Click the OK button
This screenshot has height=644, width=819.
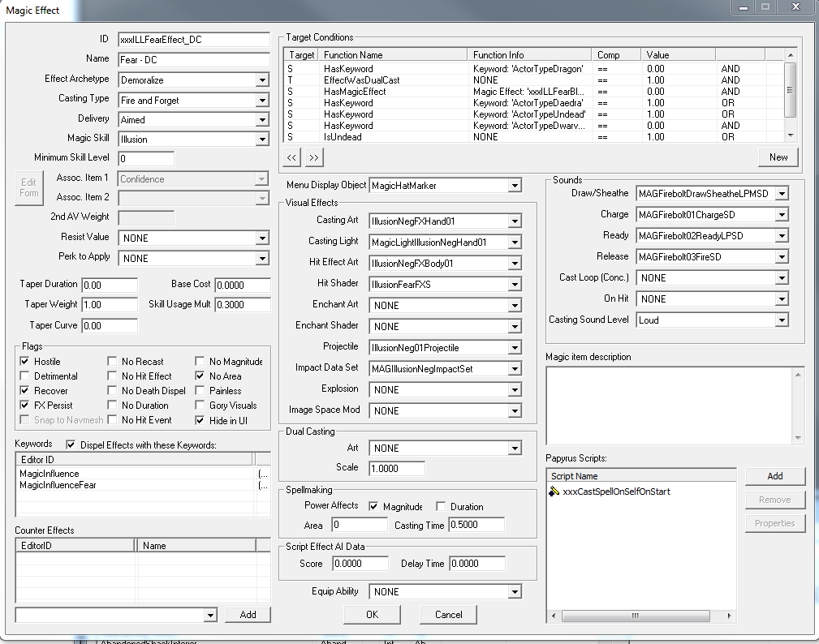372,615
